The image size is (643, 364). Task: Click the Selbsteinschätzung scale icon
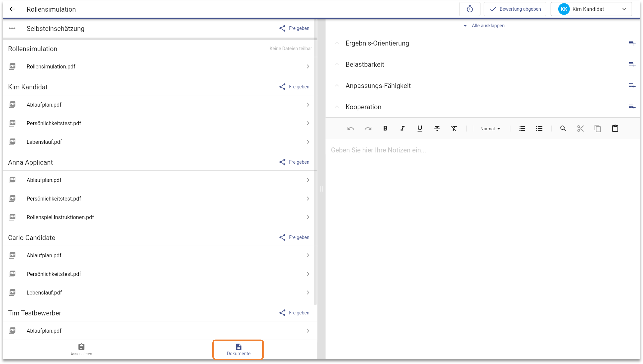[12, 28]
